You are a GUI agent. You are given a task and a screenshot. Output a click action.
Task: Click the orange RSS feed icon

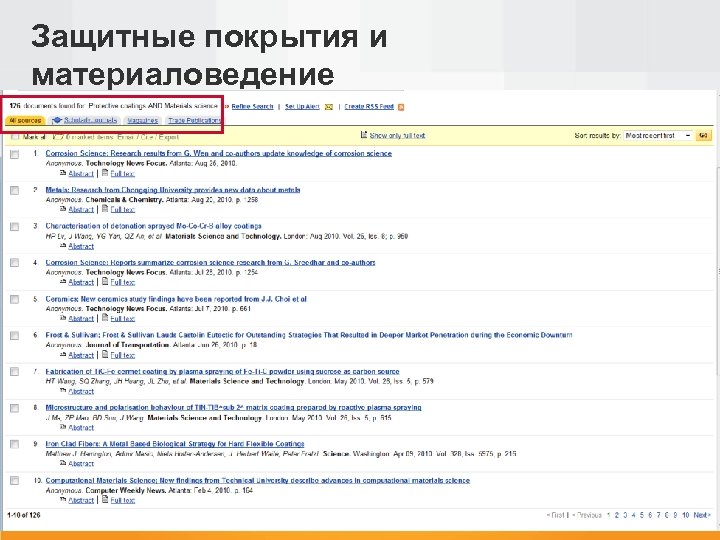click(x=401, y=107)
